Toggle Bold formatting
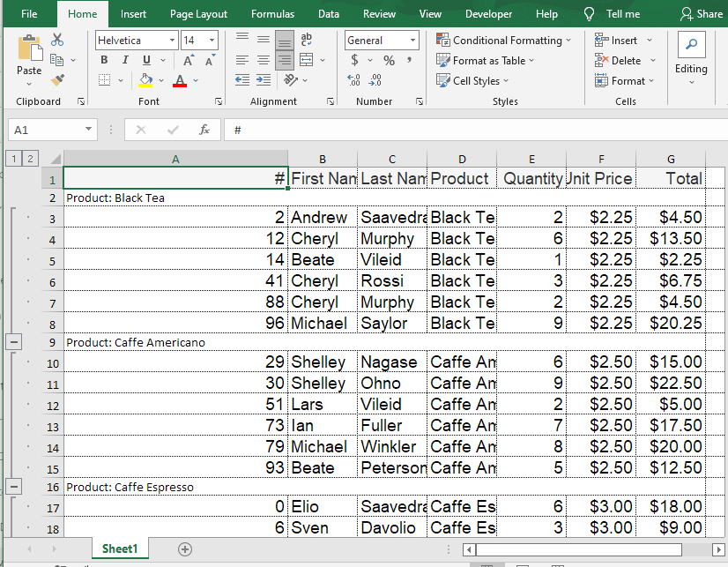 [x=104, y=60]
